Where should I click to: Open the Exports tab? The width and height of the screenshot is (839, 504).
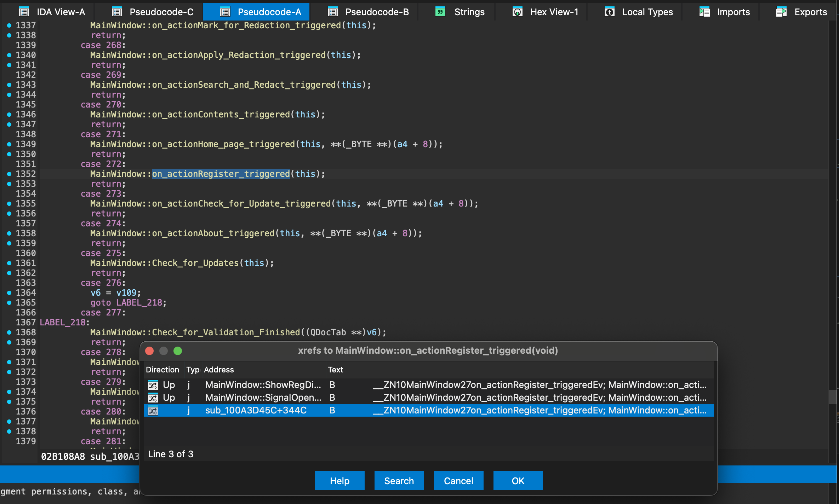(x=802, y=12)
